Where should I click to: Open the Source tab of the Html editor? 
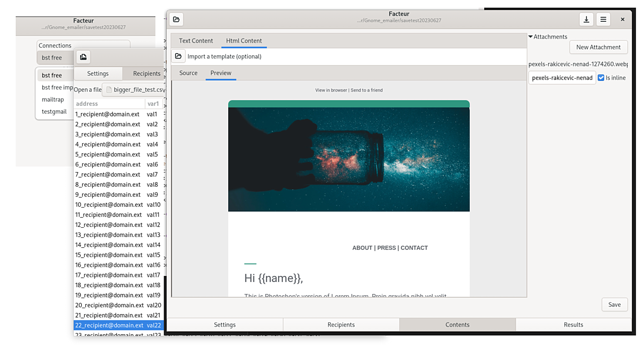click(188, 73)
